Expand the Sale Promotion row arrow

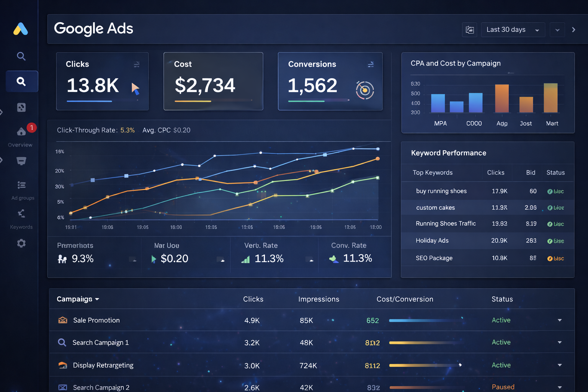[x=560, y=320]
